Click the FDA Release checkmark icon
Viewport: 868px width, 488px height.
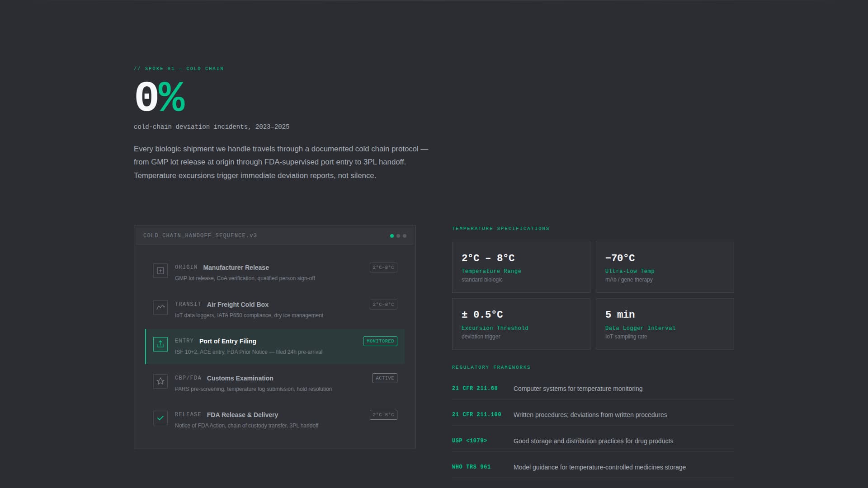(x=160, y=418)
